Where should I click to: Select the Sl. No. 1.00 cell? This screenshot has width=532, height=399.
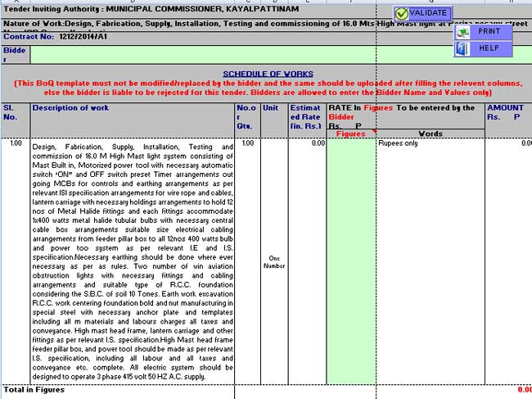pyautogui.click(x=16, y=261)
